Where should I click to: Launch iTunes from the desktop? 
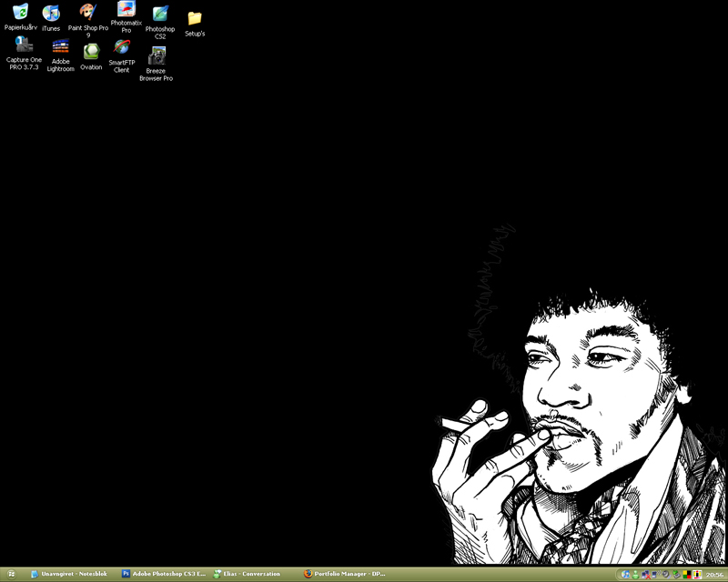51,18
